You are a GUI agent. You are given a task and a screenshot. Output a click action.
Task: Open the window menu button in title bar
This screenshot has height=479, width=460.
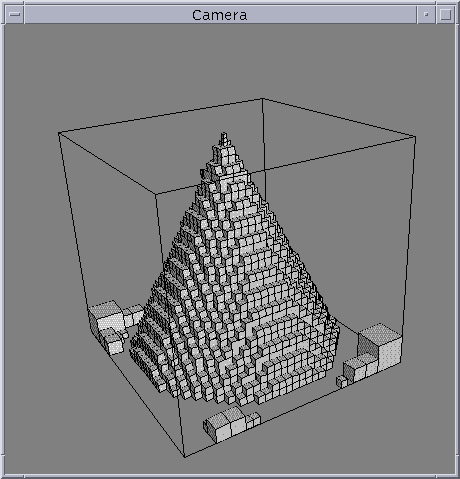coord(15,14)
